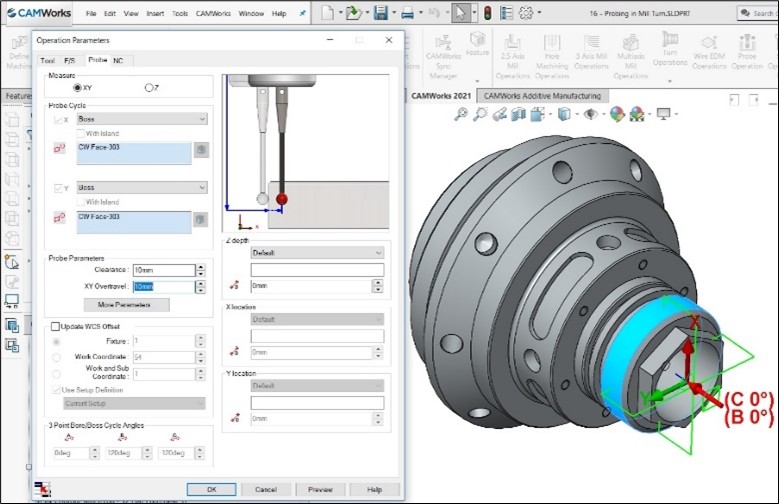The width and height of the screenshot is (779, 504).
Task: Click the Zoom to Area icon
Action: pos(480,114)
